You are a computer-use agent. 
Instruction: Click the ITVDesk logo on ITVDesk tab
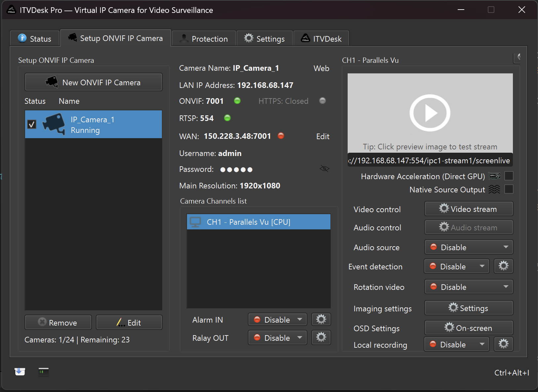306,38
